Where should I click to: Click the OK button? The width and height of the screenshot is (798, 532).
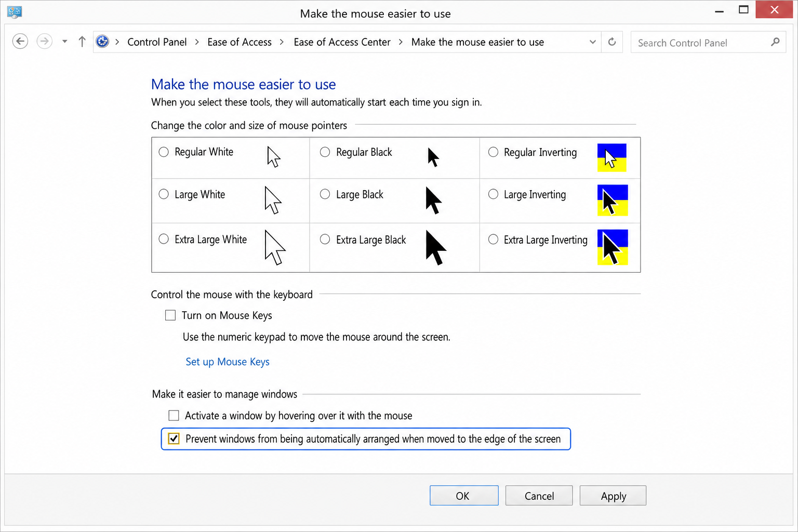pyautogui.click(x=464, y=496)
